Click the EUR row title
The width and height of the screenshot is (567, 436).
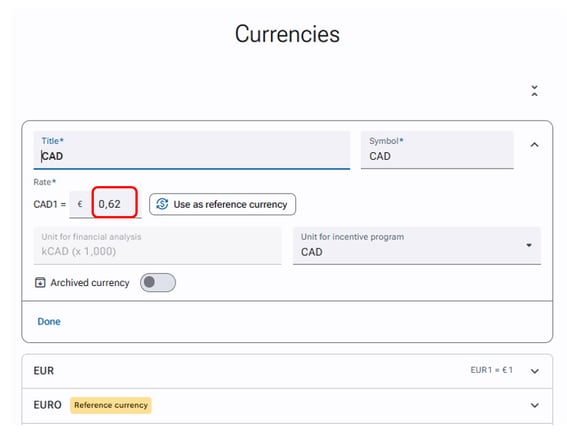43,371
